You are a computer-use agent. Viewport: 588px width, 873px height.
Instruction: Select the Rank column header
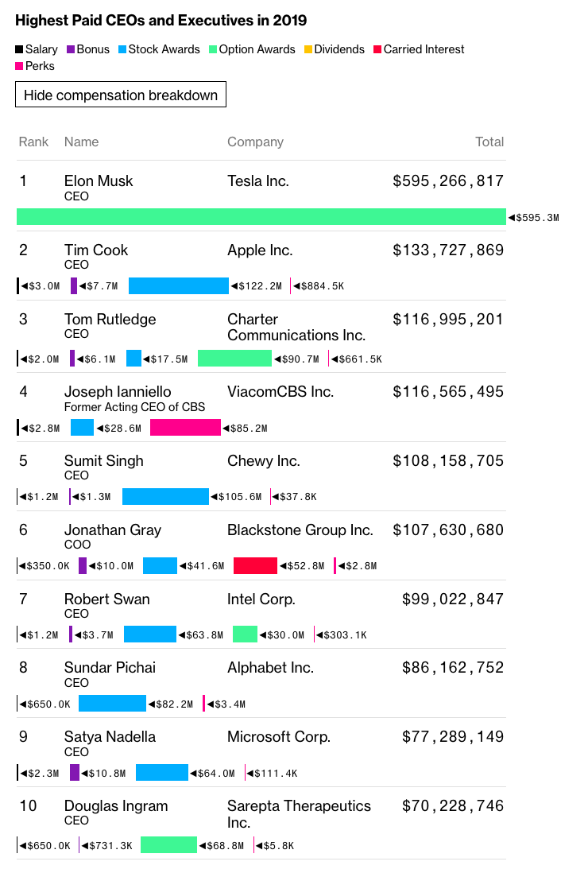pyautogui.click(x=33, y=142)
